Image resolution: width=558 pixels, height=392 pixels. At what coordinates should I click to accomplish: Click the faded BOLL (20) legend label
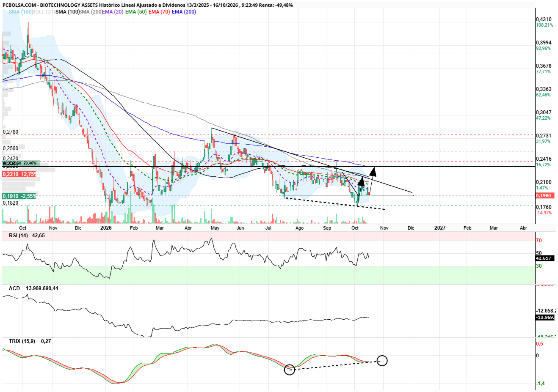click(x=44, y=12)
